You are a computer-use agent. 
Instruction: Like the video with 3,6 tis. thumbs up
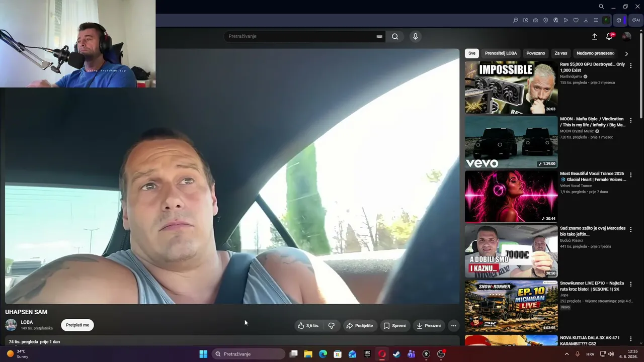[308, 326]
